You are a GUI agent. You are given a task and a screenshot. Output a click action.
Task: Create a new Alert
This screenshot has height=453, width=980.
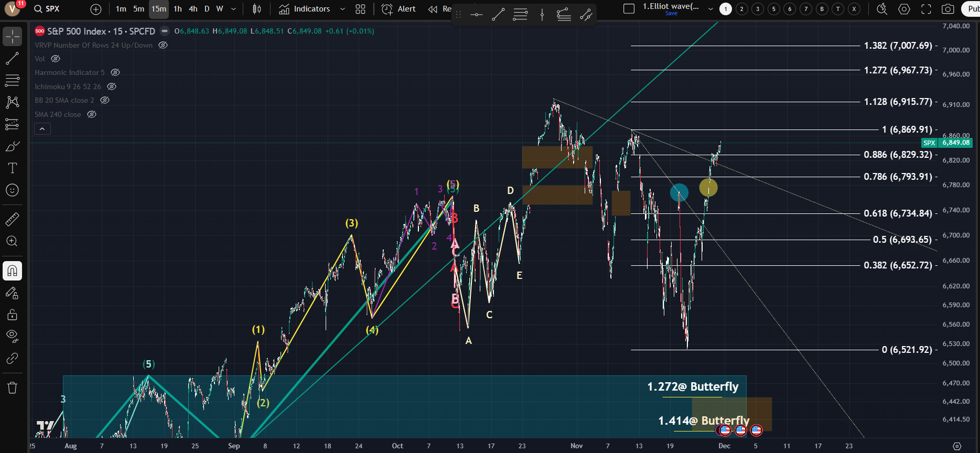(x=399, y=9)
